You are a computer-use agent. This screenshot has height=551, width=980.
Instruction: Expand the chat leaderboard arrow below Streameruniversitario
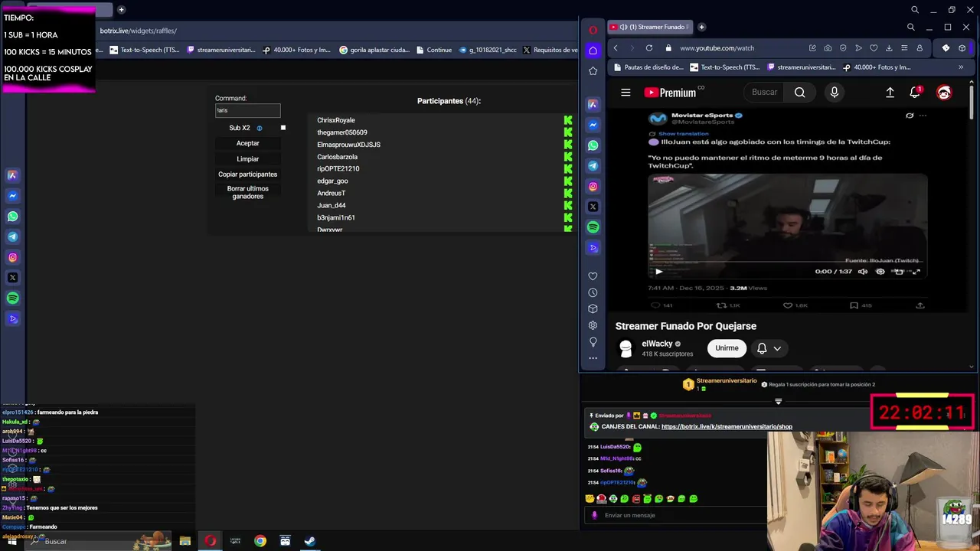point(778,402)
